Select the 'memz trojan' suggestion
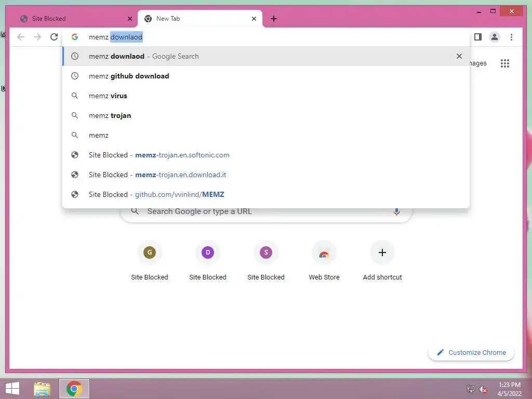The height and width of the screenshot is (399, 532). pyautogui.click(x=266, y=115)
